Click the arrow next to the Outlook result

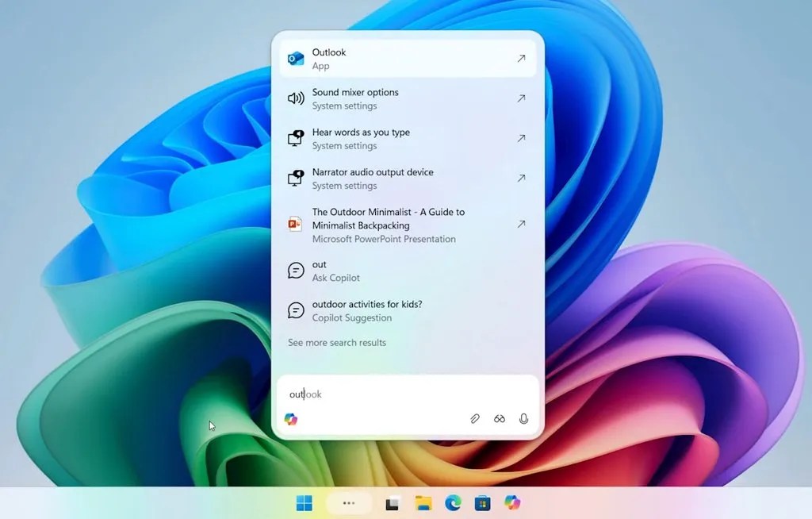click(x=522, y=58)
